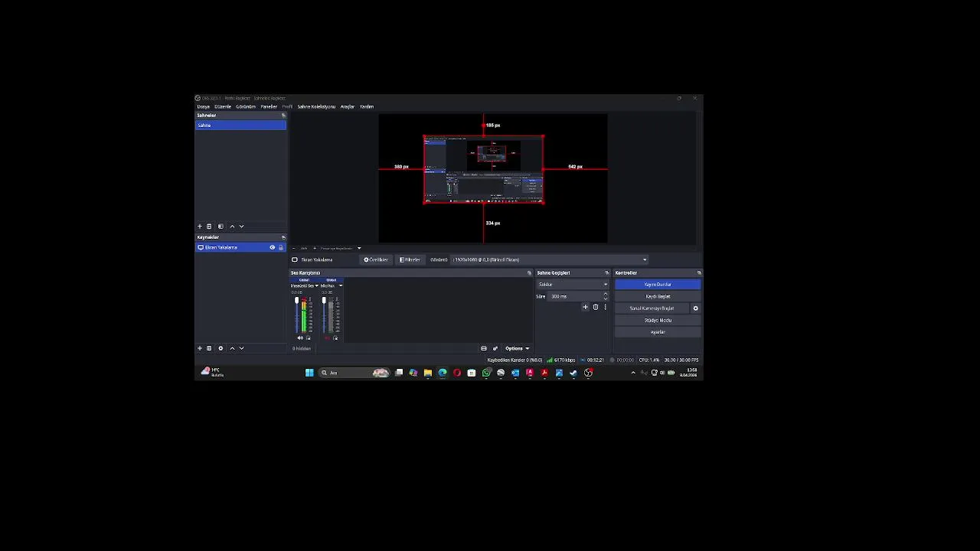Open Düzenle menu

tap(223, 107)
